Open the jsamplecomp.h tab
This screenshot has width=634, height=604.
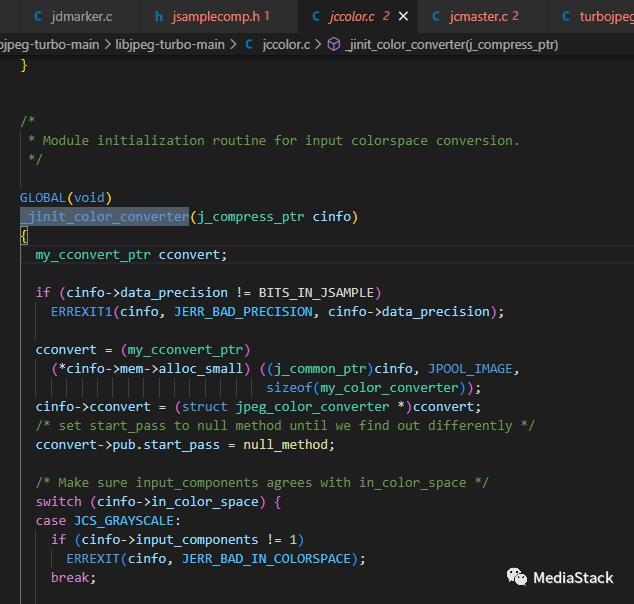point(215,17)
